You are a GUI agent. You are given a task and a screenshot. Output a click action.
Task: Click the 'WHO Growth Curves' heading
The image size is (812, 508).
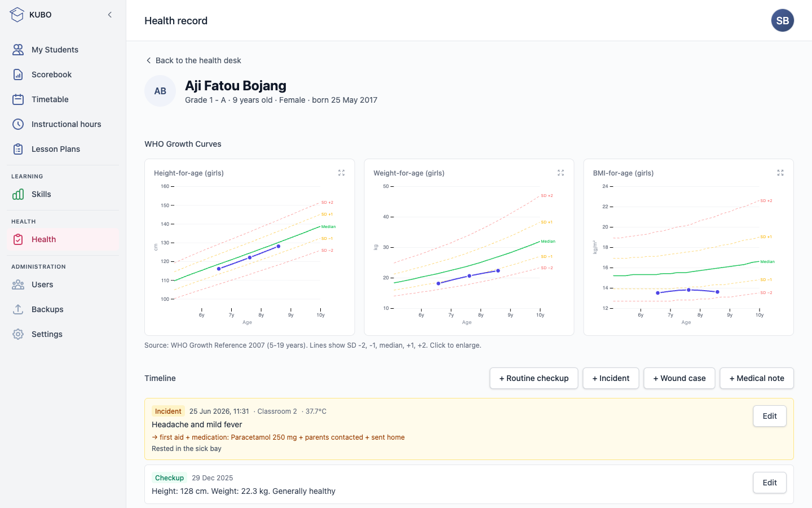click(x=183, y=144)
